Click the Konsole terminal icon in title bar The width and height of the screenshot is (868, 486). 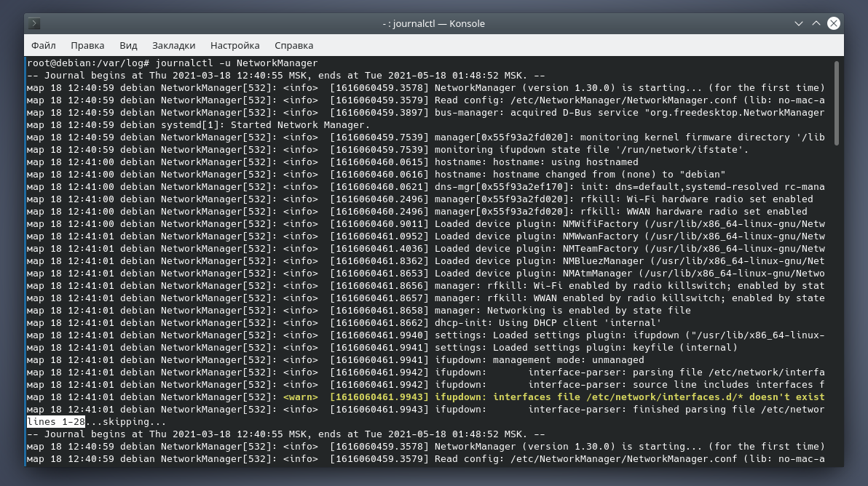[35, 23]
